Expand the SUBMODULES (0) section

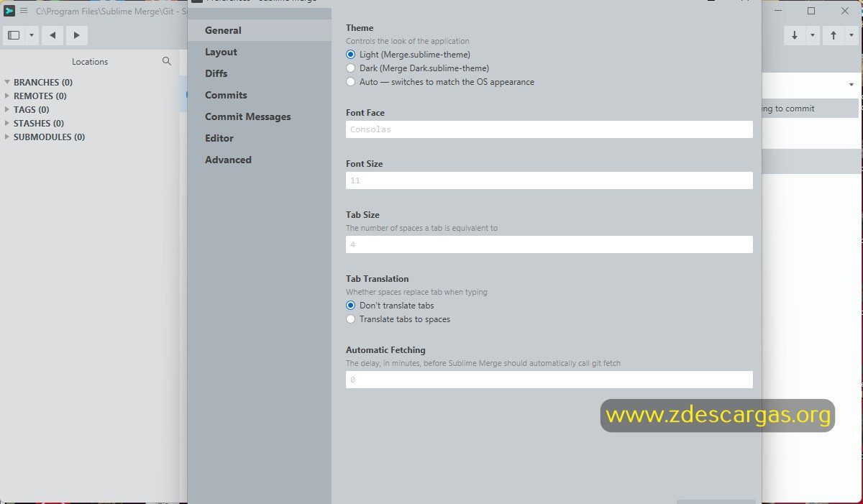[x=7, y=137]
